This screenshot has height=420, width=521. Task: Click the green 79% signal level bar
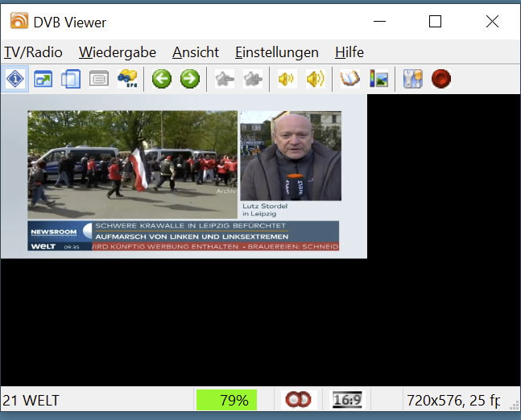pos(226,400)
